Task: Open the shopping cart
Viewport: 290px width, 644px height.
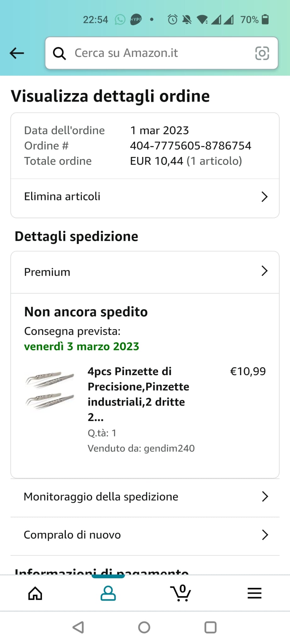Action: pos(181,593)
